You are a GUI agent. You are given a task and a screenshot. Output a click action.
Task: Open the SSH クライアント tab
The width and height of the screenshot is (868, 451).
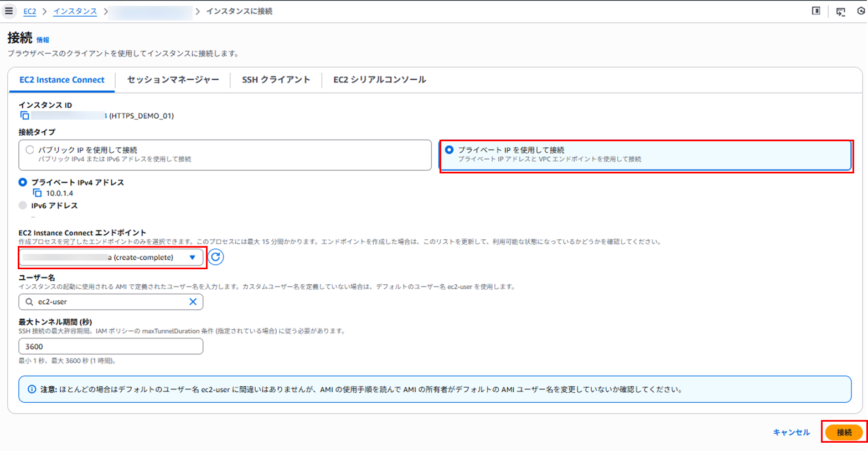pos(276,80)
